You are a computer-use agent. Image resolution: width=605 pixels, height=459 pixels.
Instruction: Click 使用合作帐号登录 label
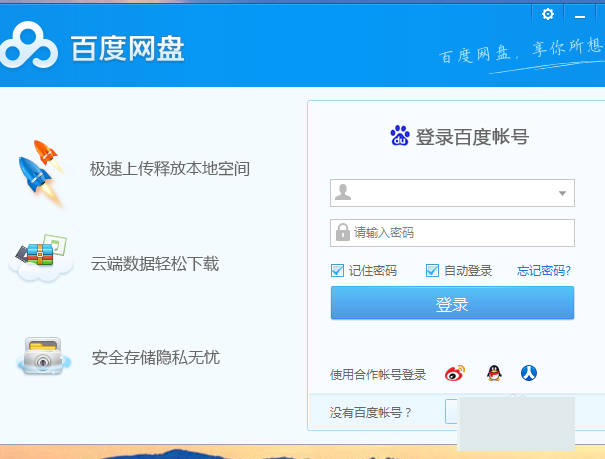point(378,374)
